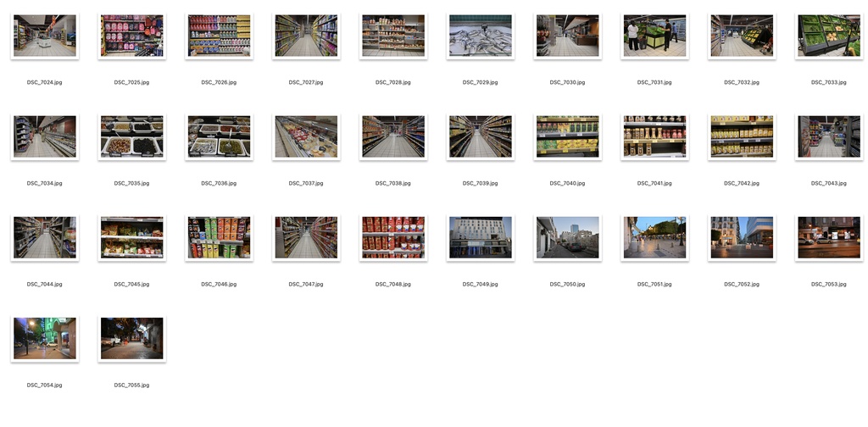Screen dimensions: 868x427
Task: Select the DSC_7042.jpg thumbnail
Action: (742, 136)
